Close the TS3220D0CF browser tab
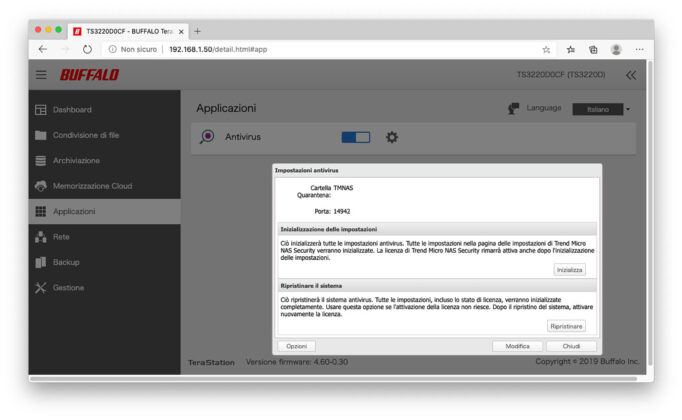This screenshot has height=420, width=682. (x=181, y=32)
